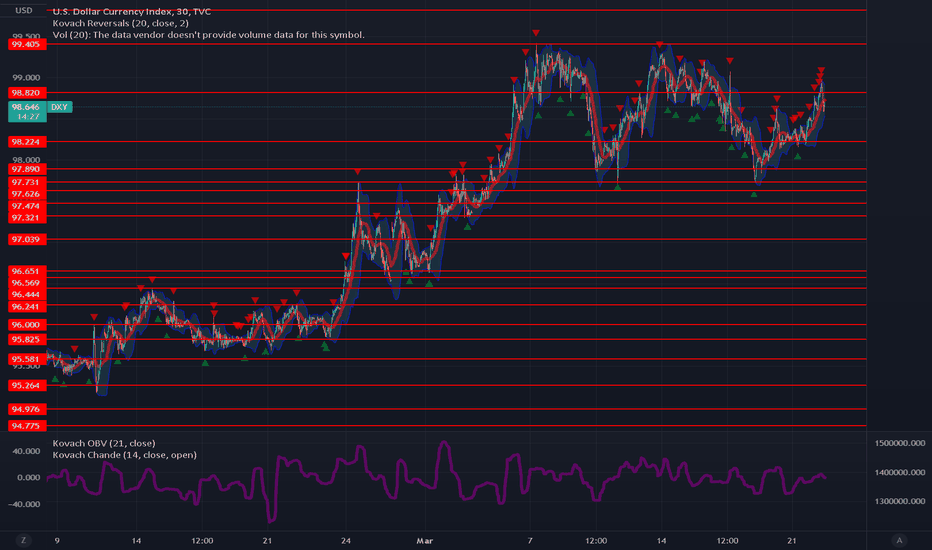Click the 97.890 price level label

[x=27, y=169]
